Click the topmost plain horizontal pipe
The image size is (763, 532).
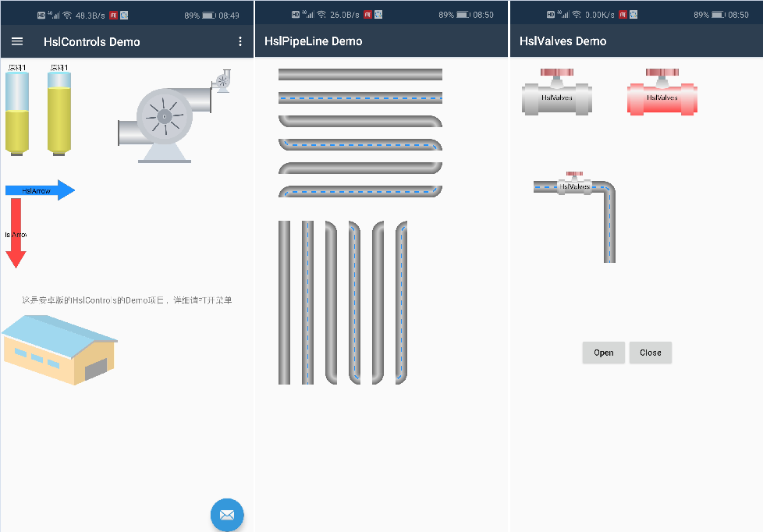point(360,74)
